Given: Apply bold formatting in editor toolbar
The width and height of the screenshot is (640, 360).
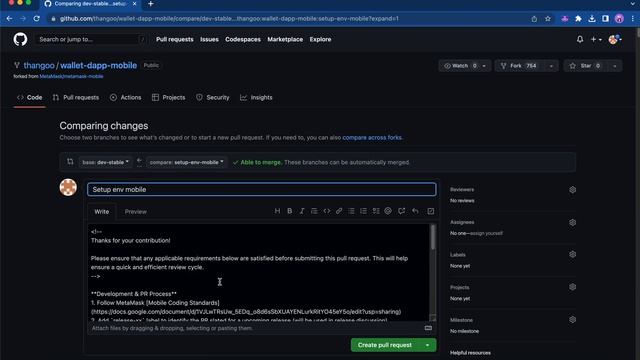Looking at the screenshot, I should 289,211.
